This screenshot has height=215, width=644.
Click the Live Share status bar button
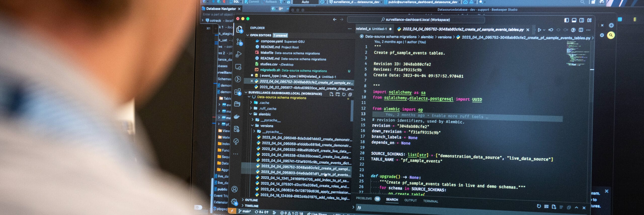317,214
